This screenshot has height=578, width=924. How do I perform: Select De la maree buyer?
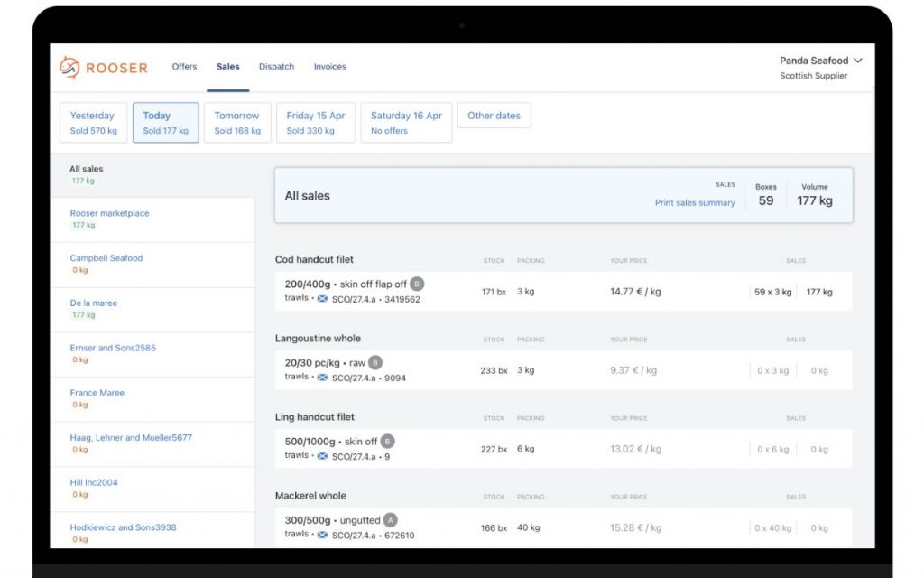click(94, 303)
